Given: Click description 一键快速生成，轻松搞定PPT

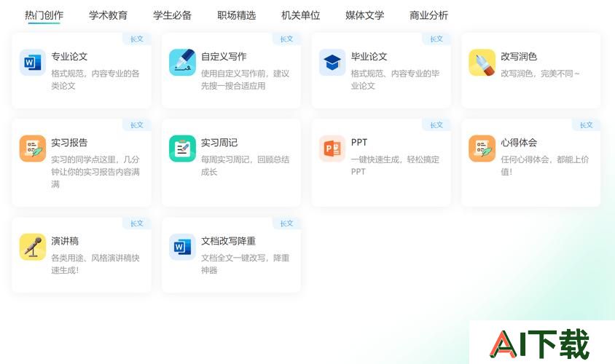Looking at the screenshot, I should (x=395, y=166).
